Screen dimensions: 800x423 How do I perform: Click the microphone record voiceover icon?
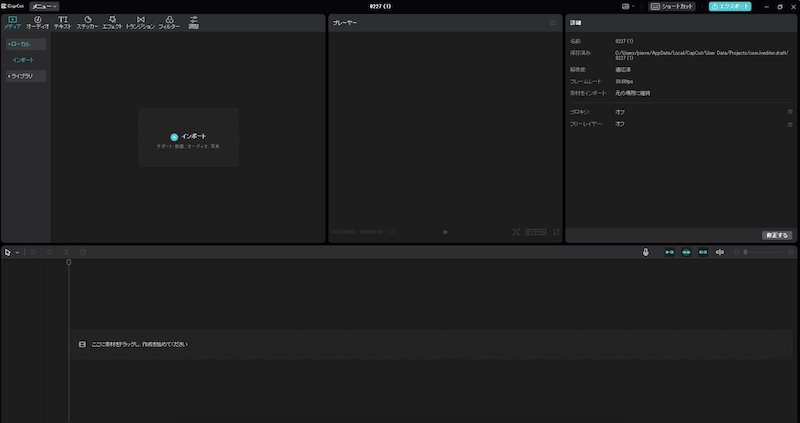[645, 252]
